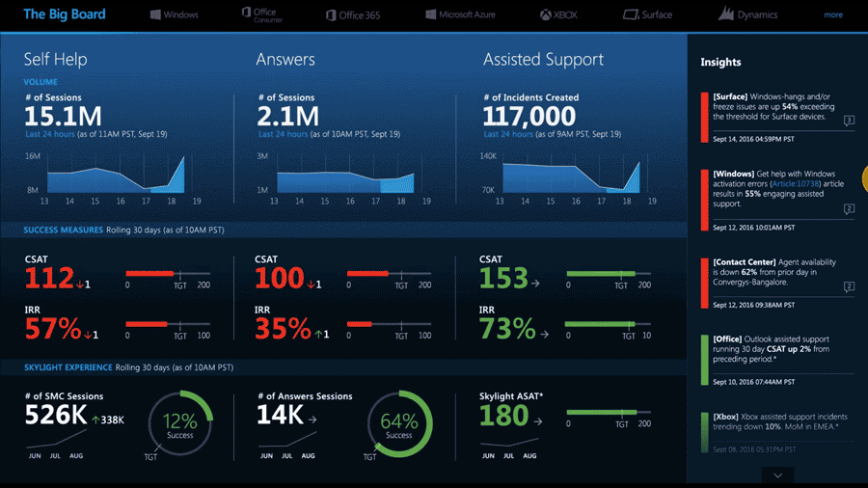Click the right arrow beside Skylight ASAT 180
868x488 pixels.
point(538,421)
